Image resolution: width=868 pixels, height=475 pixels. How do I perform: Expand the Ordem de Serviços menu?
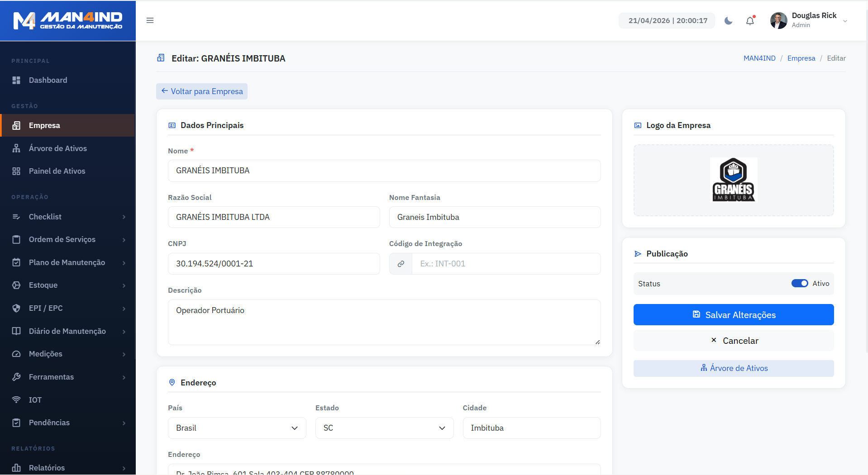68,239
